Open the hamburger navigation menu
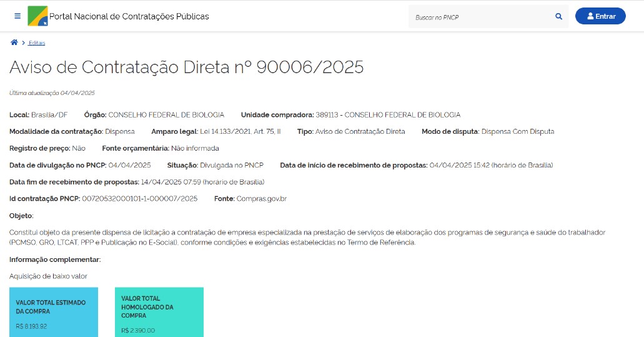This screenshot has height=337, width=644. click(x=17, y=16)
